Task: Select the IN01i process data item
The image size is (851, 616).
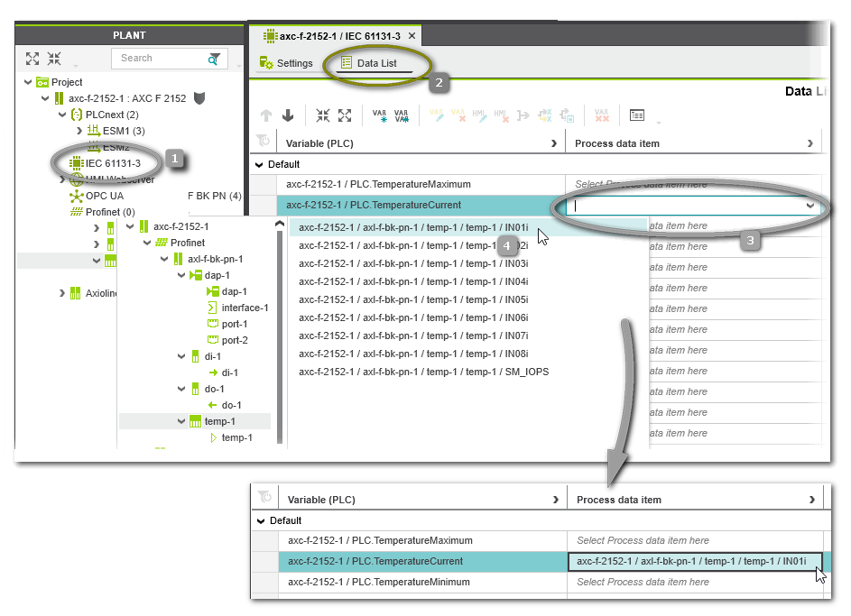Action: click(413, 227)
